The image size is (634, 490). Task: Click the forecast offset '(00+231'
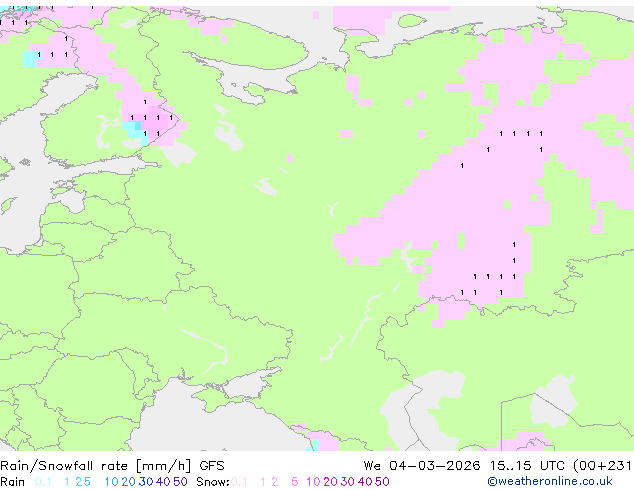coord(603,466)
